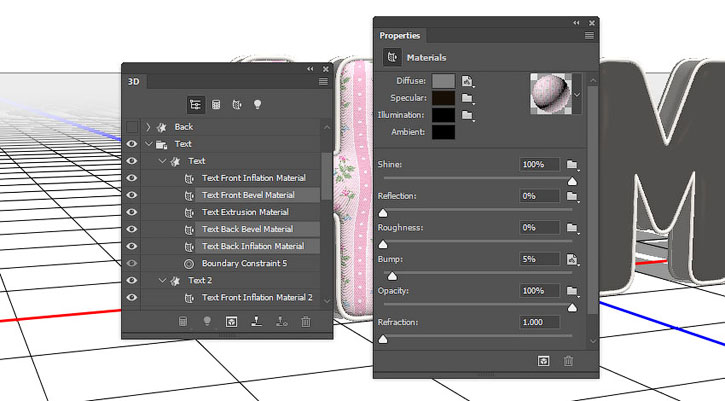Click the outlined cube icon in 3D panel footer
The height and width of the screenshot is (401, 725).
coord(232,321)
